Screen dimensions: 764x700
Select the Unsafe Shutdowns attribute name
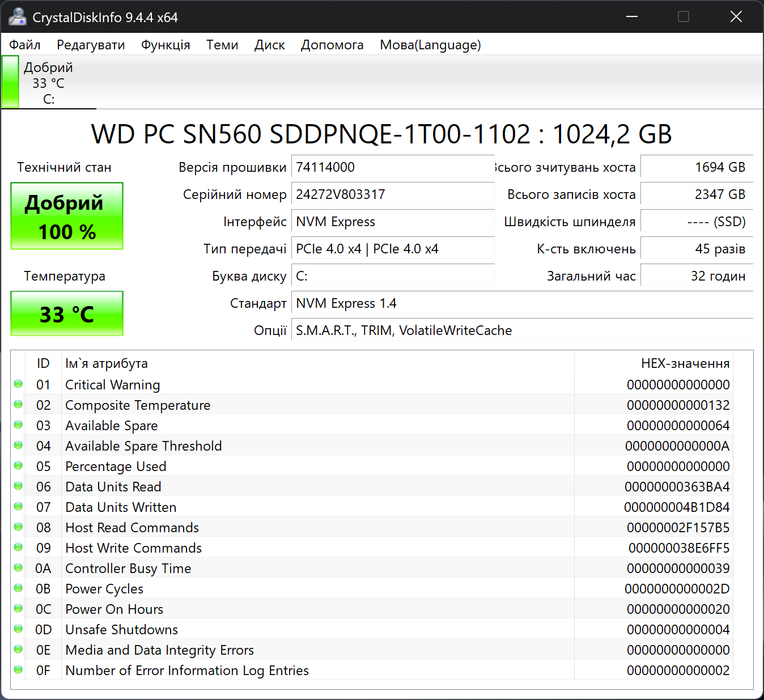pyautogui.click(x=121, y=630)
